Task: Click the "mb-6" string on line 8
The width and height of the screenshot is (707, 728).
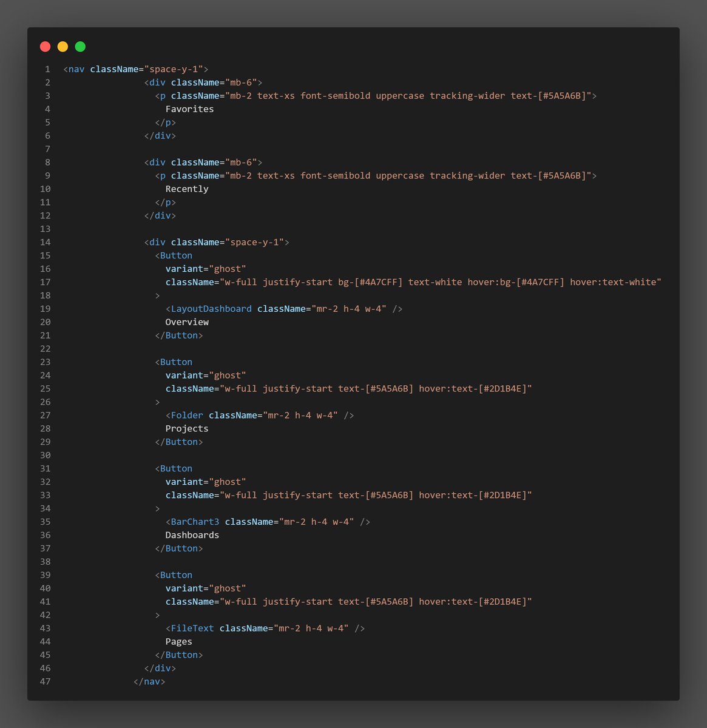Action: point(241,163)
